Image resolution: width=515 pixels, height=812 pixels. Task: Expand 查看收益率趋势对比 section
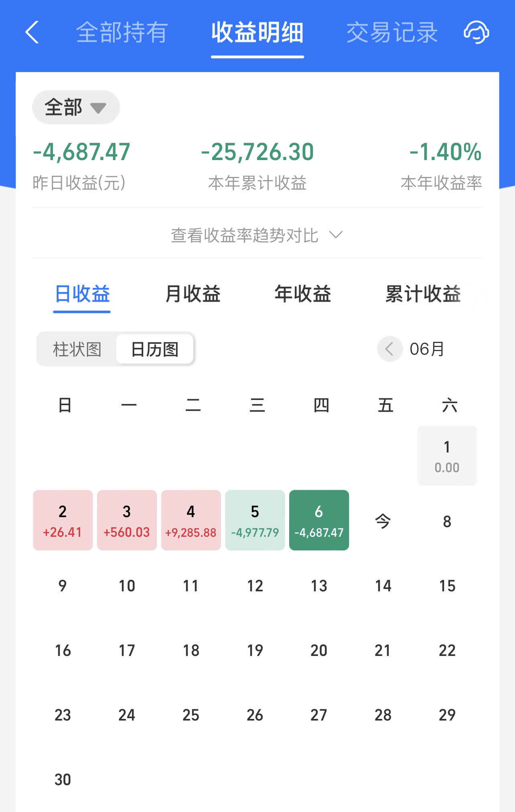257,235
